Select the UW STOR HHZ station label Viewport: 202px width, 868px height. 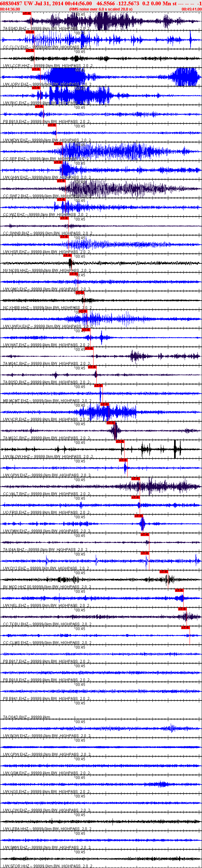pyautogui.click(x=47, y=866)
